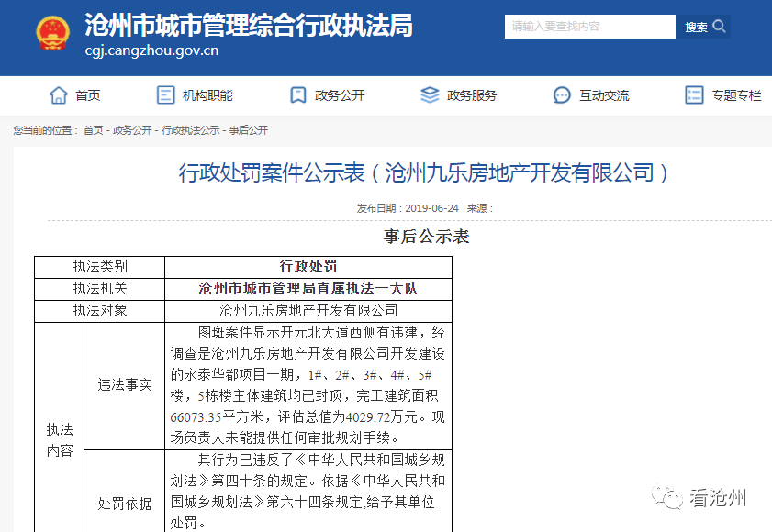Follow the 政务公开 breadcrumb link
This screenshot has height=532, width=772.
tap(132, 130)
